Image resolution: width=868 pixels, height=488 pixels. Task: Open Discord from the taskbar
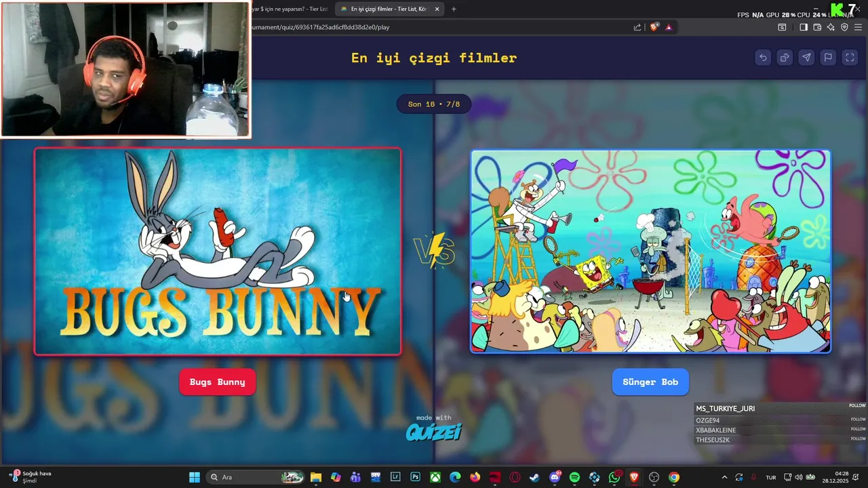(555, 477)
